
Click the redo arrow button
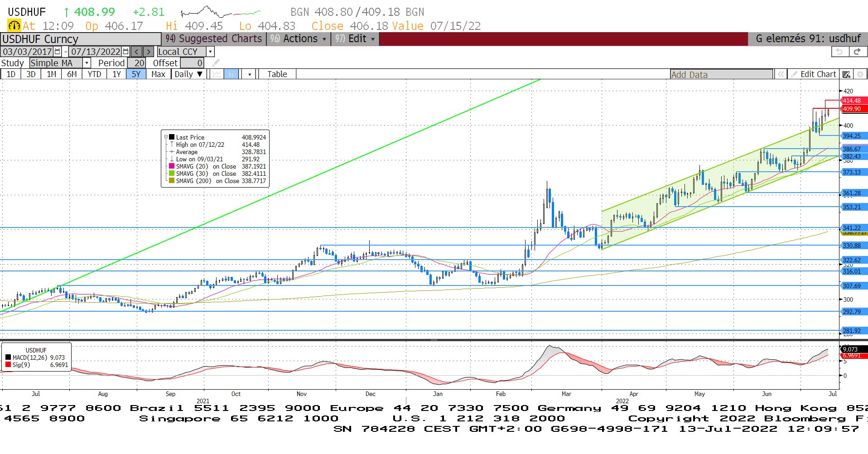[857, 52]
